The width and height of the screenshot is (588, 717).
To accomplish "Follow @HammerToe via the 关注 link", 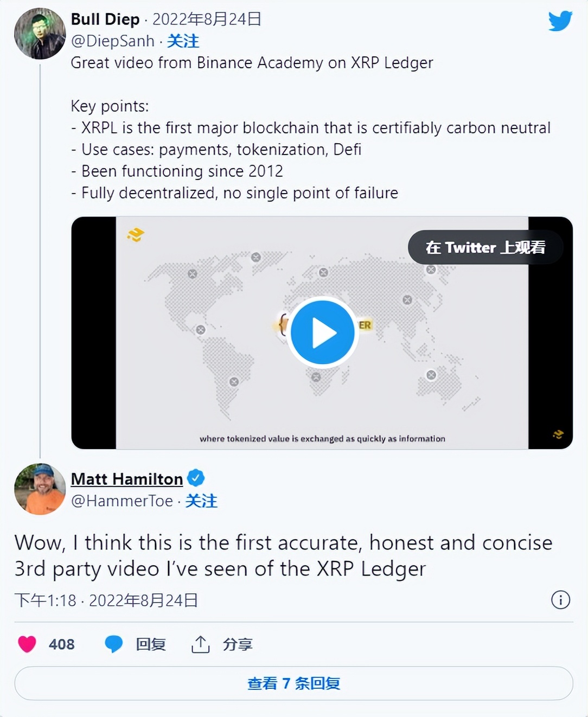I will tap(202, 502).
